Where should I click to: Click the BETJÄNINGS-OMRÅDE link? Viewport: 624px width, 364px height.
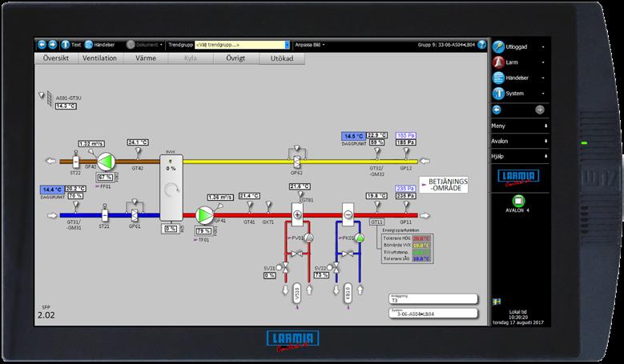pos(444,185)
